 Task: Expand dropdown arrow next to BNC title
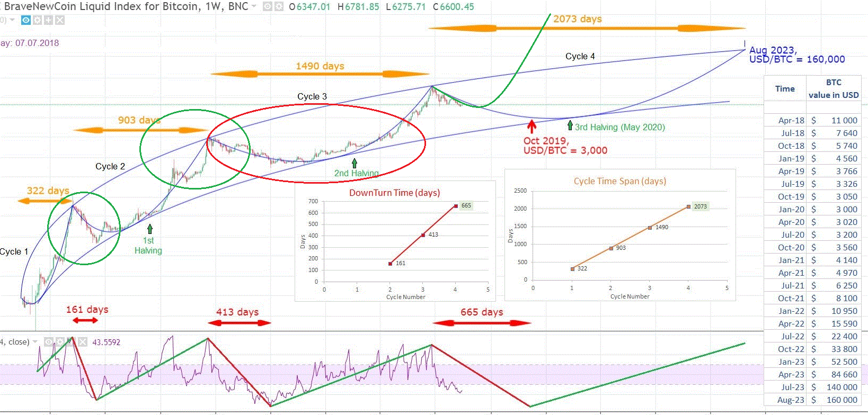click(254, 6)
